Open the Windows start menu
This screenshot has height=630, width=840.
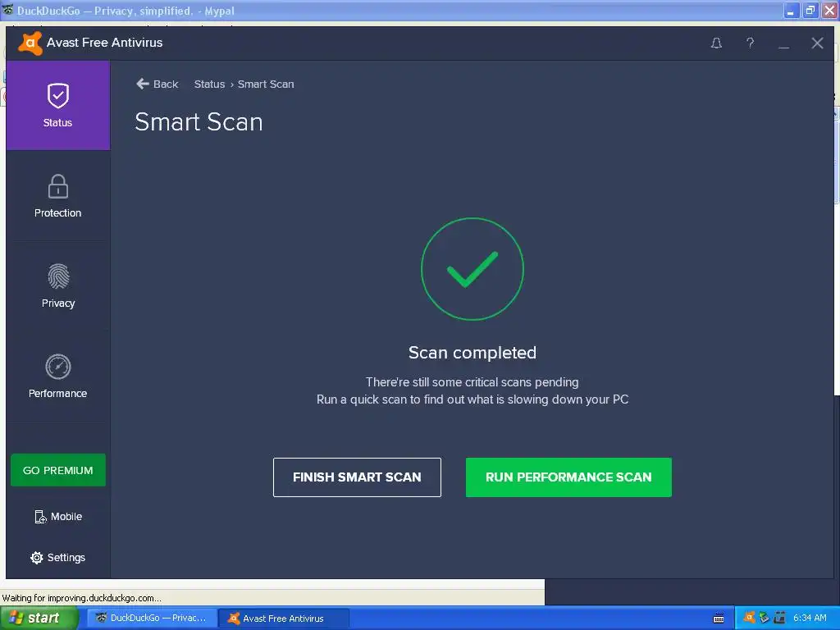pos(39,619)
